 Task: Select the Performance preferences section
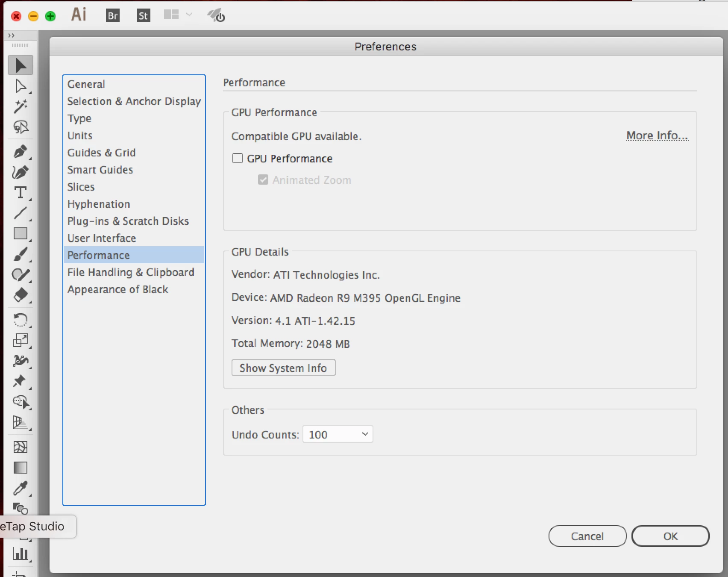134,255
